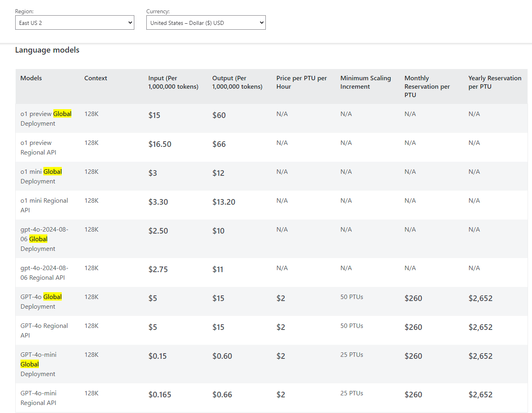Select the GPT-4o-mini Global Deployment row name

[38, 364]
